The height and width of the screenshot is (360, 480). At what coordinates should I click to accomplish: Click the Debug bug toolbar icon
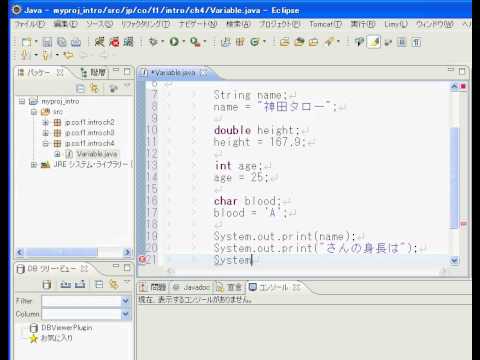[x=153, y=42]
